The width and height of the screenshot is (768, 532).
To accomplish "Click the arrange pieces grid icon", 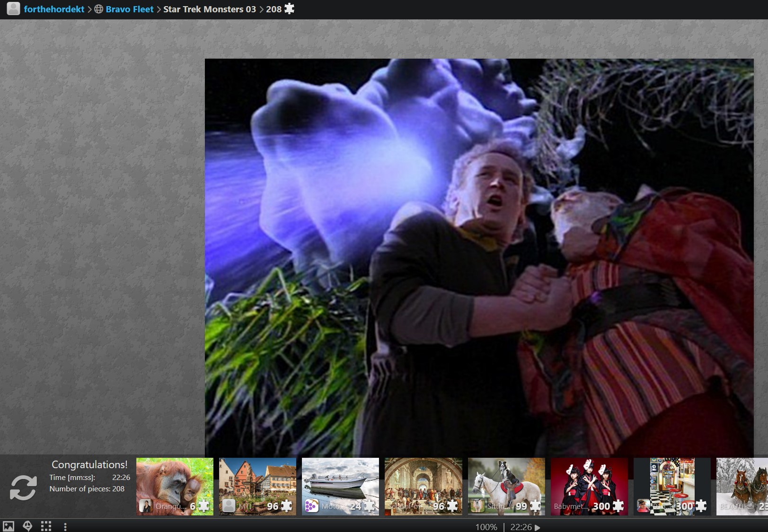I will pos(46,526).
